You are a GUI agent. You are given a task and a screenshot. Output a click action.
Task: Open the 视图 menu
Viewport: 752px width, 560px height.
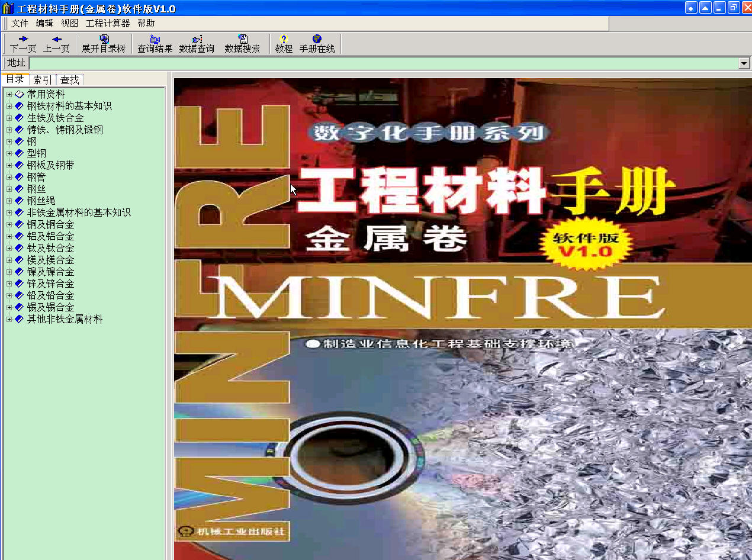69,23
